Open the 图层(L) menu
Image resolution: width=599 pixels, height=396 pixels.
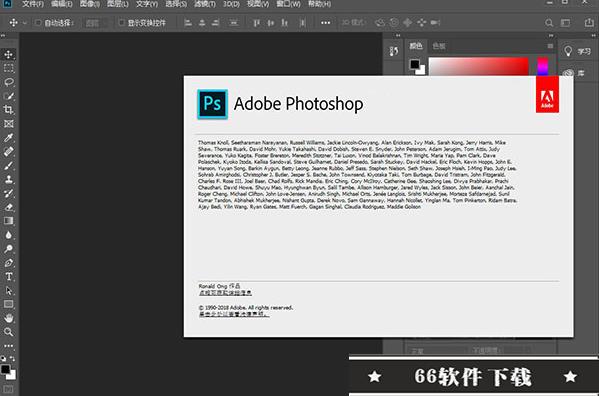118,4
